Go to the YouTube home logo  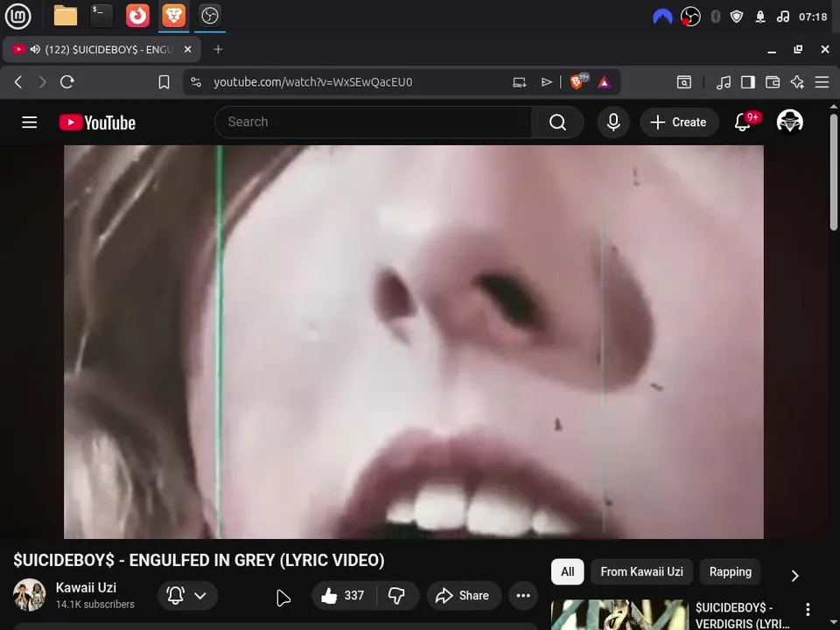click(97, 122)
